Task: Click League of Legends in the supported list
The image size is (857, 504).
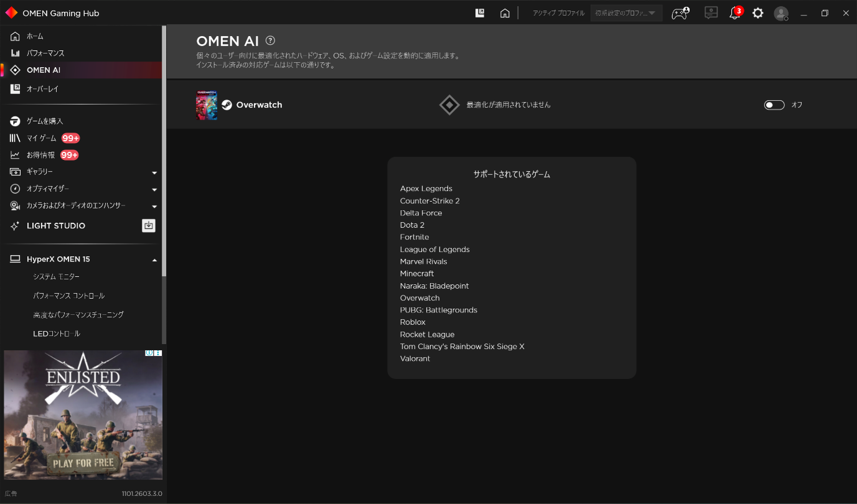Action: (x=435, y=250)
